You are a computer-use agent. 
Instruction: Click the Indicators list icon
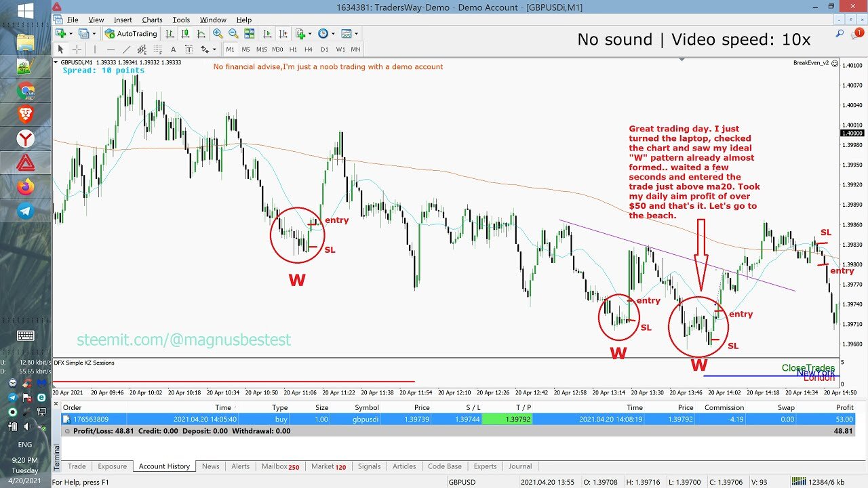(x=300, y=33)
